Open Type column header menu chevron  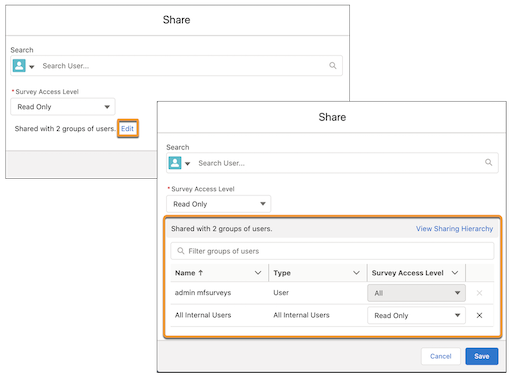click(356, 273)
